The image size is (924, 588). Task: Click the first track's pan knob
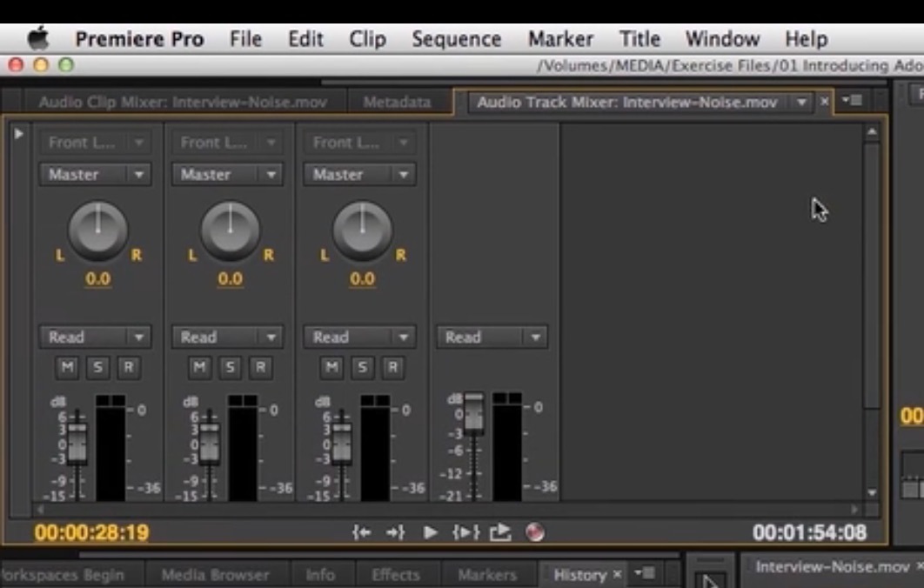pyautogui.click(x=97, y=231)
